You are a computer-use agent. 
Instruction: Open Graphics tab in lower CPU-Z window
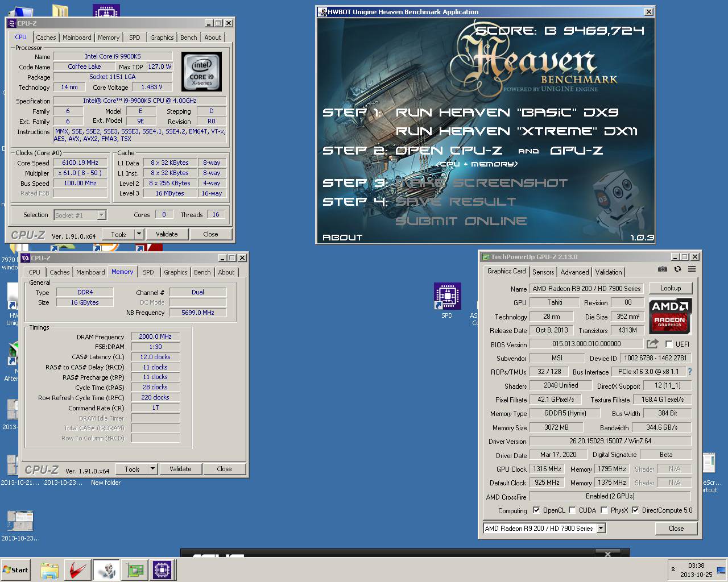[176, 272]
